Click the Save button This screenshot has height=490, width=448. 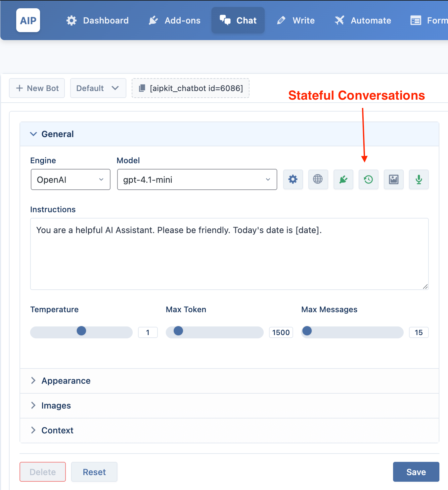coord(416,472)
